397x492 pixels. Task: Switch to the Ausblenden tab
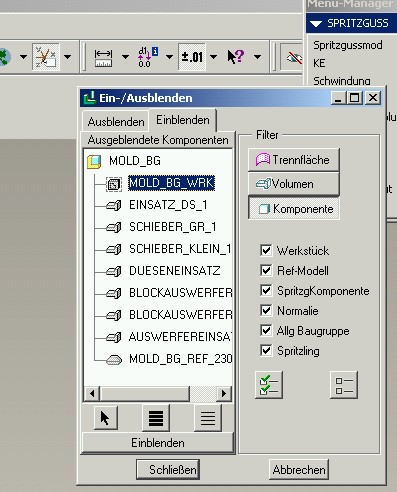[116, 122]
